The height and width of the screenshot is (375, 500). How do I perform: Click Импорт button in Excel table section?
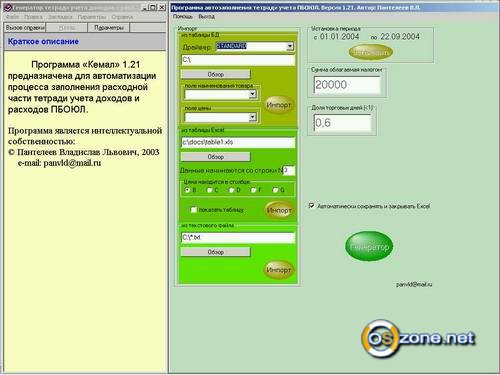pyautogui.click(x=279, y=210)
